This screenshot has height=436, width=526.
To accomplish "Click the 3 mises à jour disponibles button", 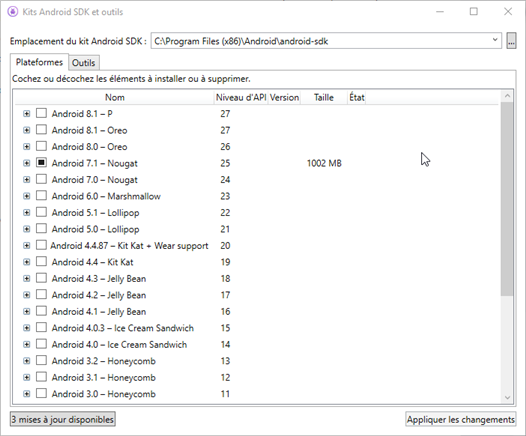I will tap(63, 419).
